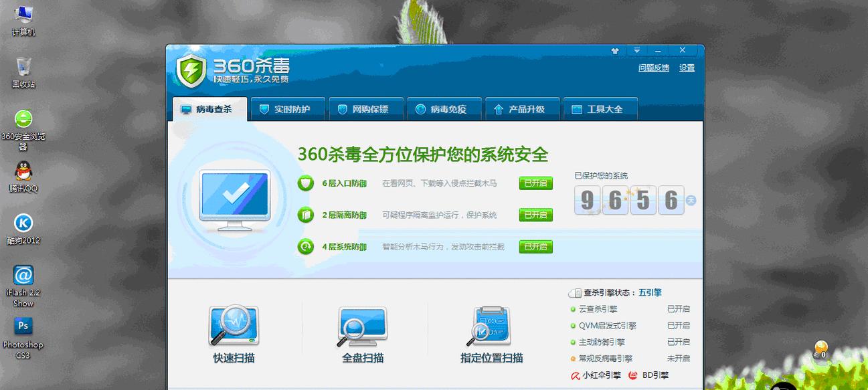Open iFlash 2.2 Show shortcut
The image size is (868, 390).
pyautogui.click(x=23, y=286)
